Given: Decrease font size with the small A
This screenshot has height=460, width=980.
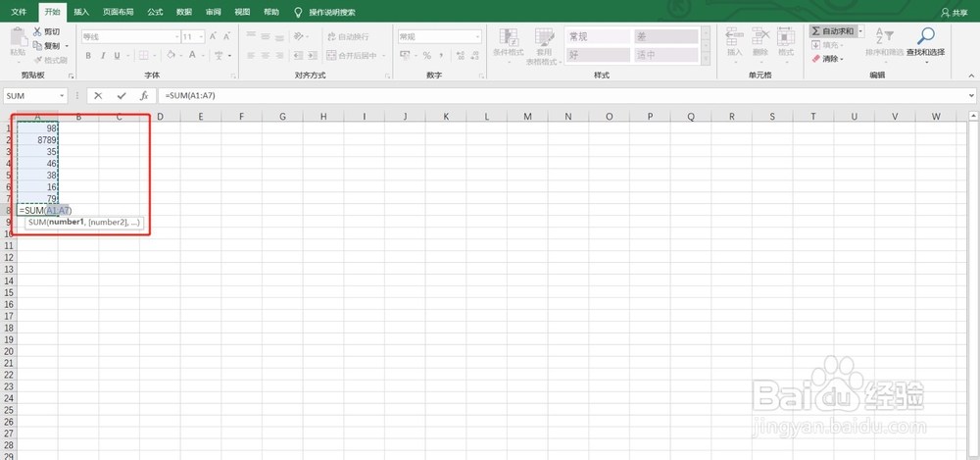Looking at the screenshot, I should (228, 37).
